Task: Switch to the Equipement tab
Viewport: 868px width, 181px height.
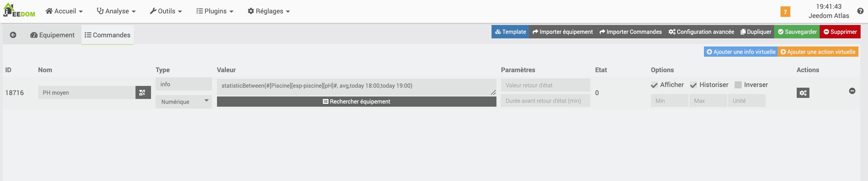Action: pyautogui.click(x=53, y=35)
